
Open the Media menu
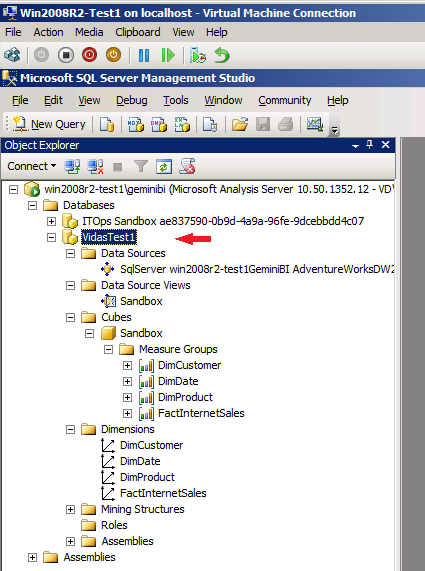[89, 32]
